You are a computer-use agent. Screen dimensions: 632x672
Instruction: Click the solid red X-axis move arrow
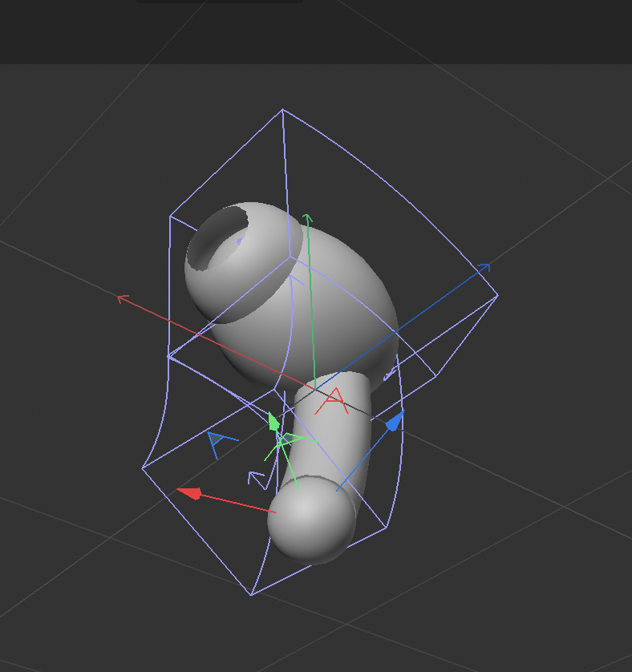click(188, 492)
